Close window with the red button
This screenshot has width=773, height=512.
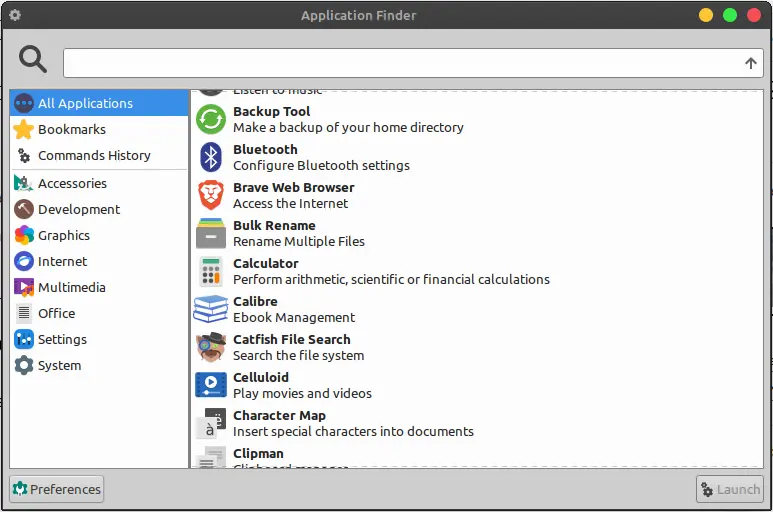(x=754, y=15)
